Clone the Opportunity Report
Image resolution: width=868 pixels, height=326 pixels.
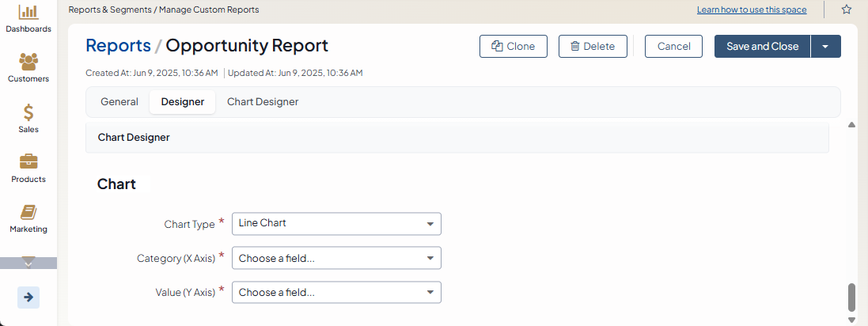513,47
